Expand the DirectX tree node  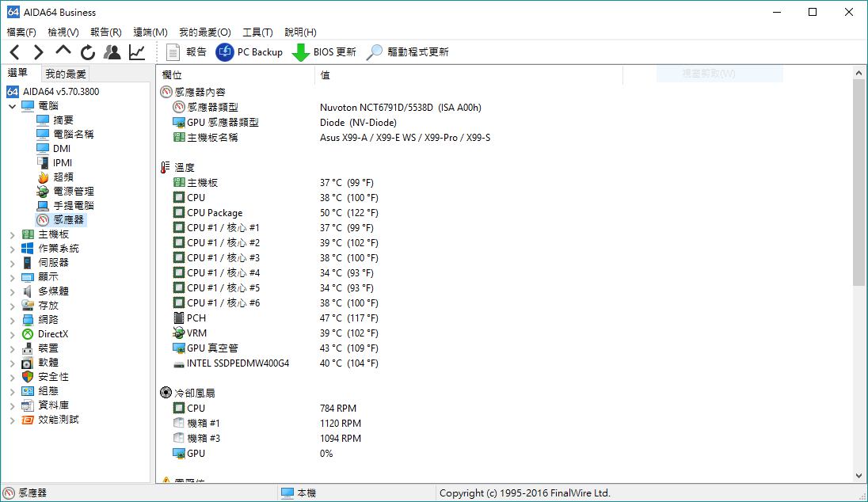pos(12,334)
